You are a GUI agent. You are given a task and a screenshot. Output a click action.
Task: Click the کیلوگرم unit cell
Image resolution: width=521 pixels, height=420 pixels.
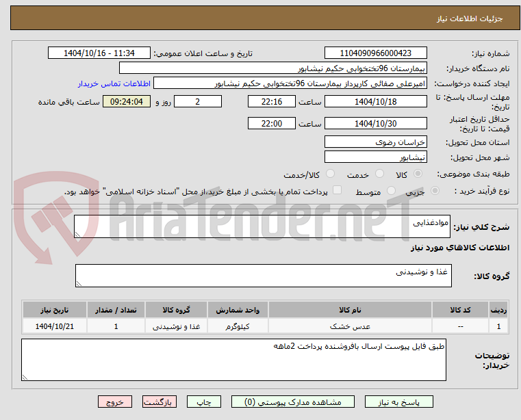(x=238, y=326)
